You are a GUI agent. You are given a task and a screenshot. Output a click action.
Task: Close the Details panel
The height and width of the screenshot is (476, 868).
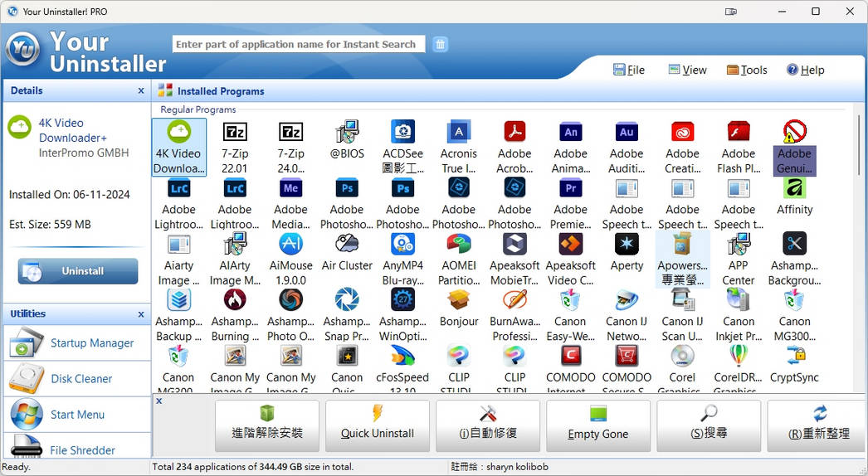[x=141, y=90]
